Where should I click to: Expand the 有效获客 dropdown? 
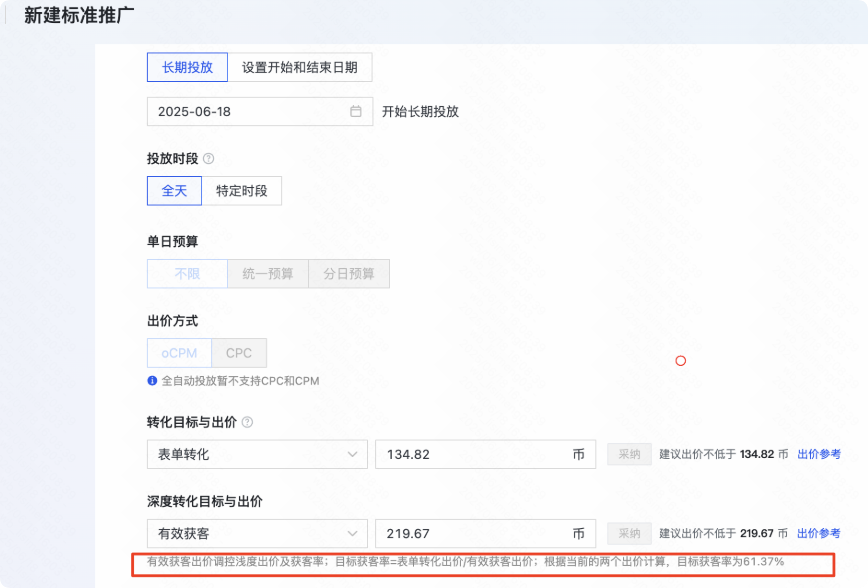(257, 533)
